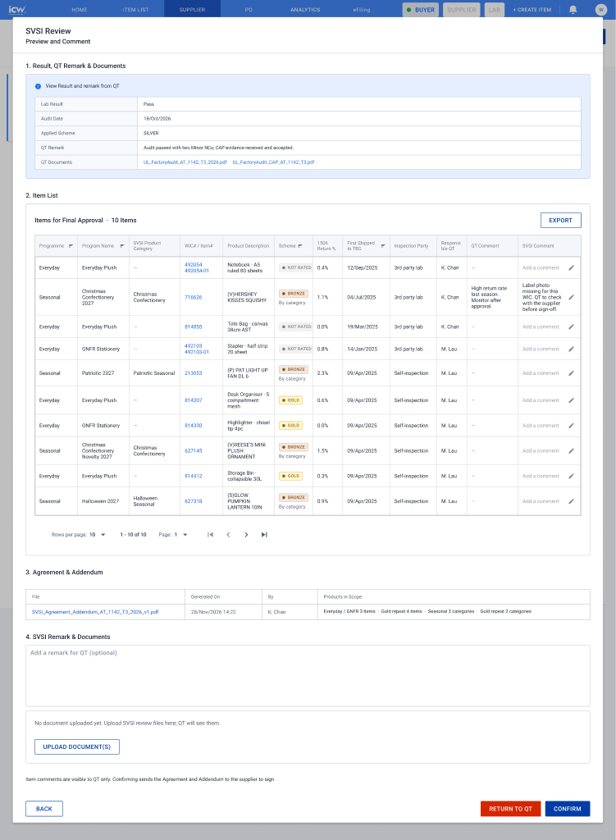Edit SVSI comment for item 492054

(571, 268)
